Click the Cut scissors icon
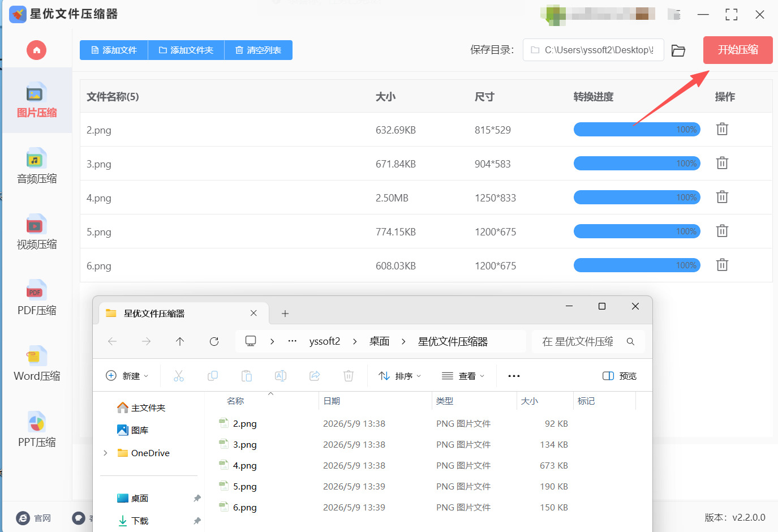 [179, 376]
